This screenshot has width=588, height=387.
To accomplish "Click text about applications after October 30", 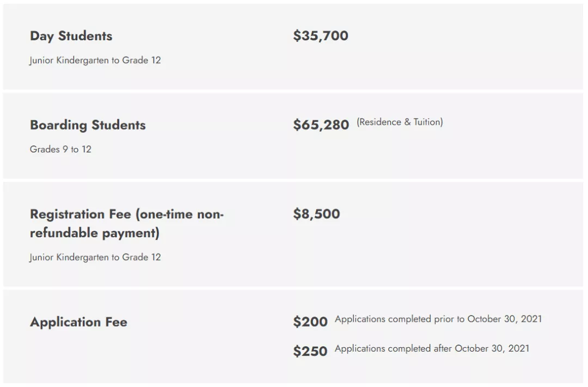I will coord(432,349).
